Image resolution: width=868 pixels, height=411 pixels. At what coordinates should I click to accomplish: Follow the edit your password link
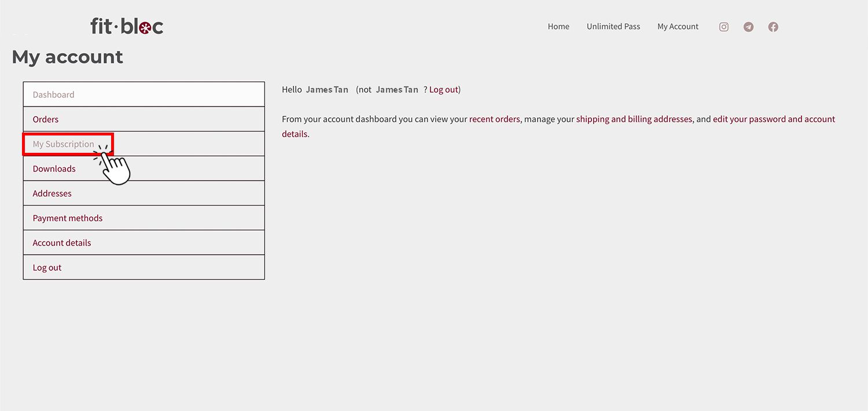[x=774, y=119]
